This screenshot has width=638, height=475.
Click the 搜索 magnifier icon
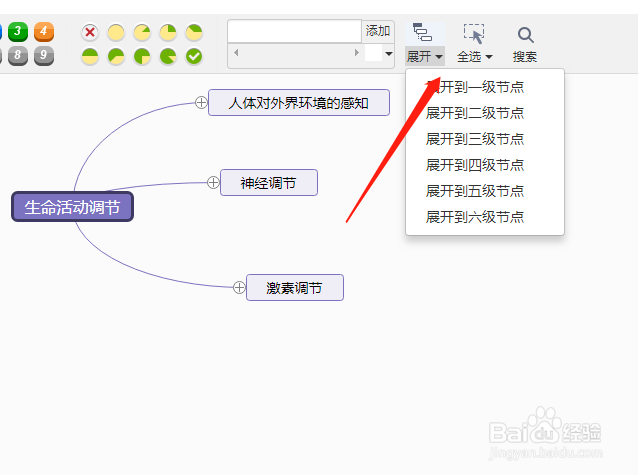point(525,35)
